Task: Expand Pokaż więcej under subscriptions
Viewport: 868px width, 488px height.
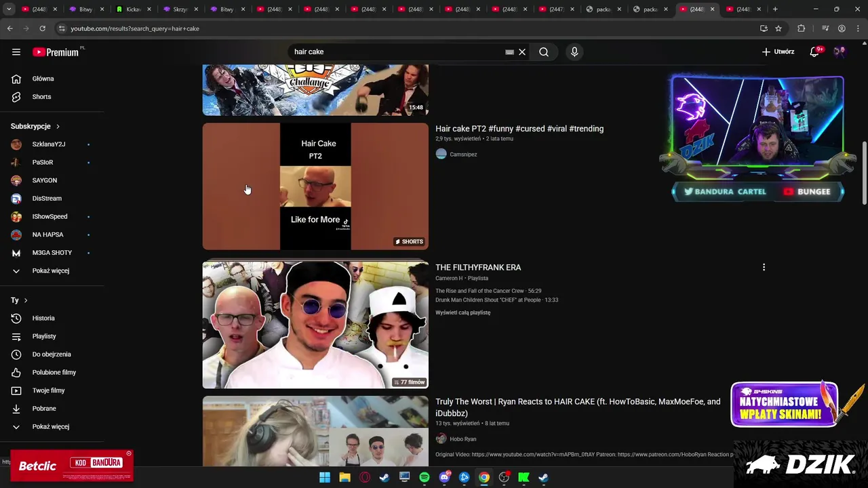Action: (x=52, y=270)
